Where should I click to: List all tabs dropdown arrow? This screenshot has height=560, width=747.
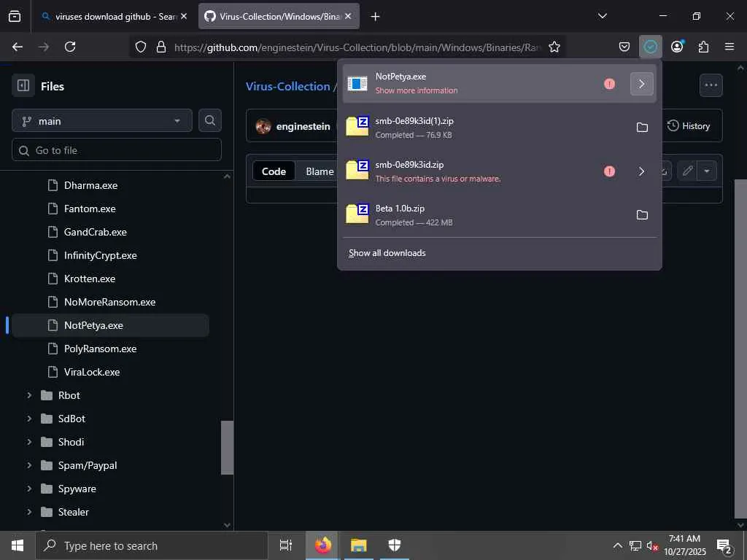coord(603,16)
